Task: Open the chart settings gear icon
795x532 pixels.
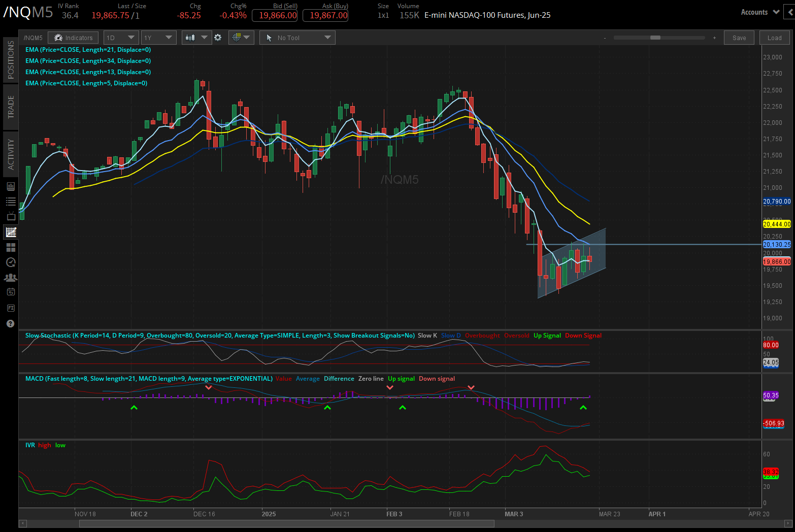Action: 218,37
